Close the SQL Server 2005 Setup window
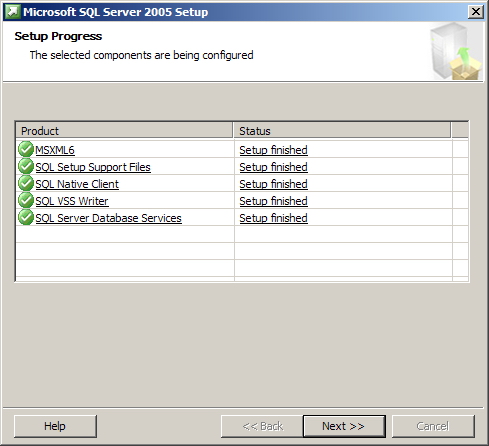This screenshot has height=446, width=489. click(x=476, y=12)
